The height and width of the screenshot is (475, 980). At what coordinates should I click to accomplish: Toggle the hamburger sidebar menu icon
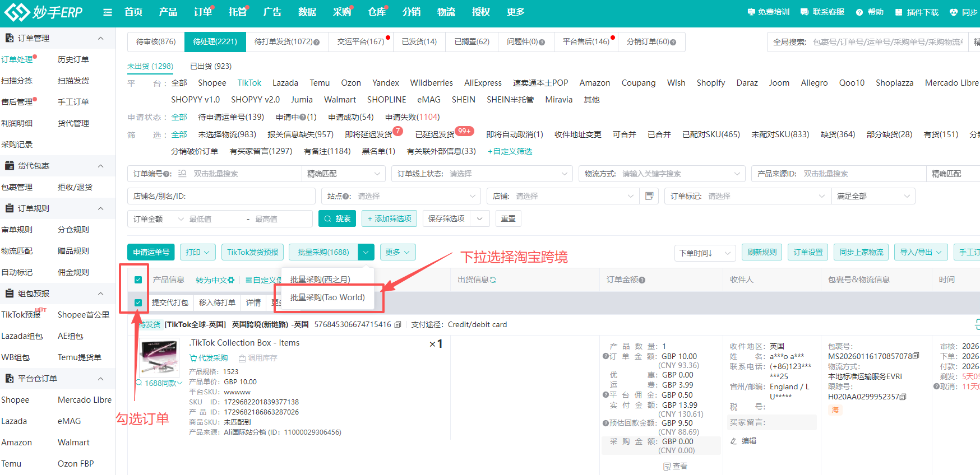pyautogui.click(x=108, y=12)
